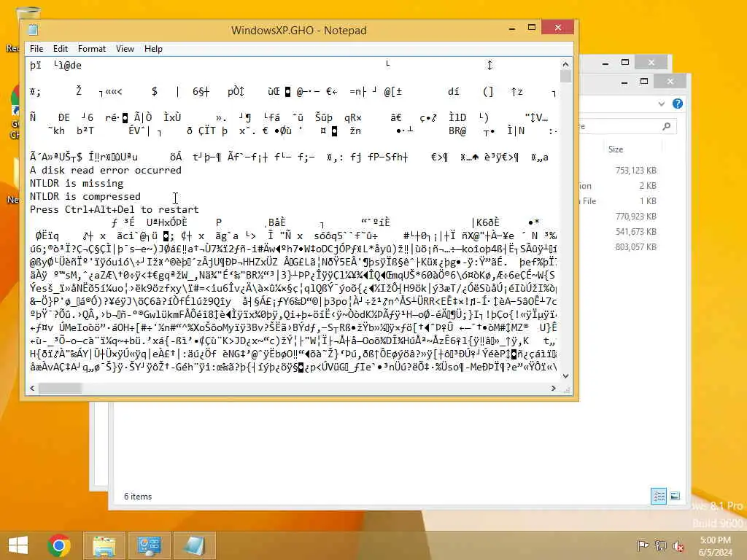Close the front Explorer window

[x=670, y=82]
